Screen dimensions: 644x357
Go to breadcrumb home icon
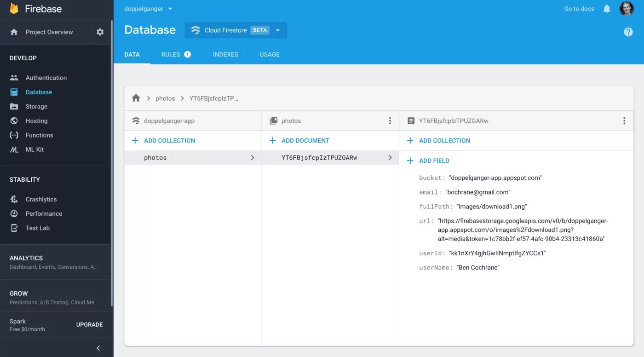(x=136, y=98)
